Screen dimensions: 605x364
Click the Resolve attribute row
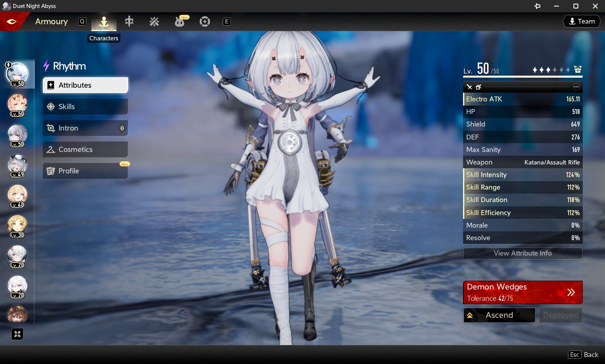coord(523,238)
